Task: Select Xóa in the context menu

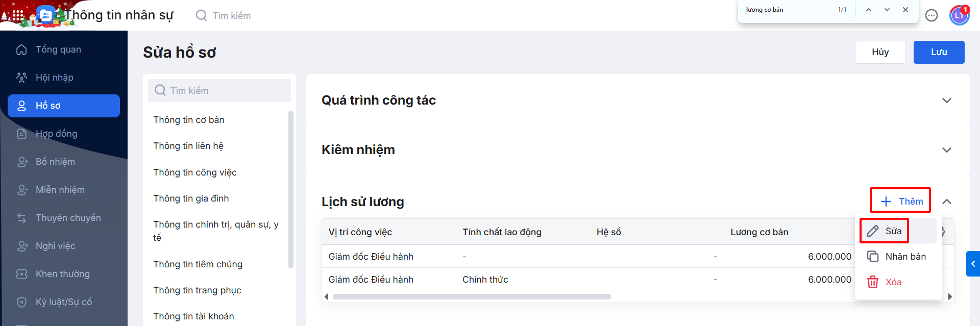Action: tap(893, 282)
